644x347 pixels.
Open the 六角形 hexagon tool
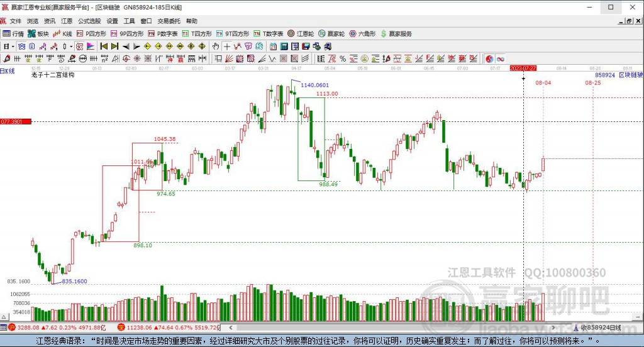click(x=362, y=34)
